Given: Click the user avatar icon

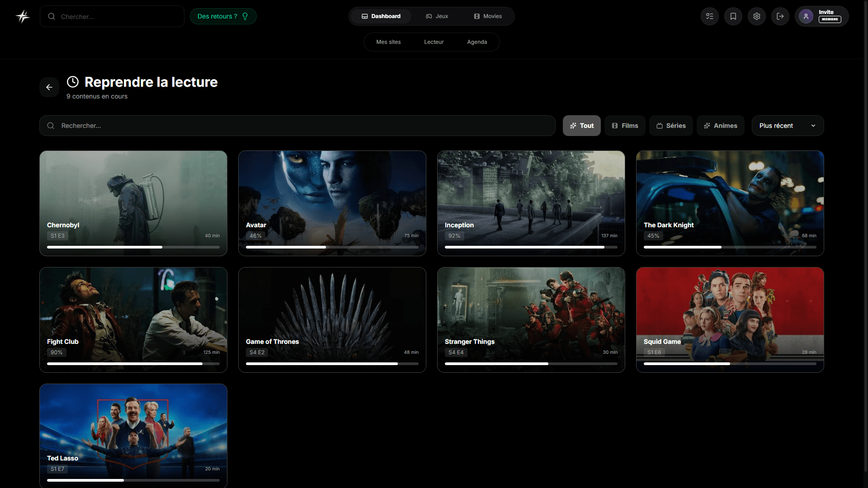Looking at the screenshot, I should [806, 16].
